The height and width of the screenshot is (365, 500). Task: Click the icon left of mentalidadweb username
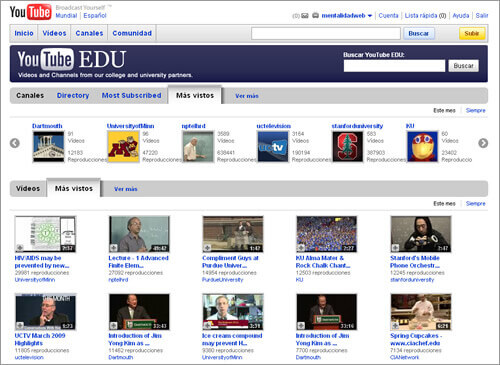pyautogui.click(x=315, y=15)
